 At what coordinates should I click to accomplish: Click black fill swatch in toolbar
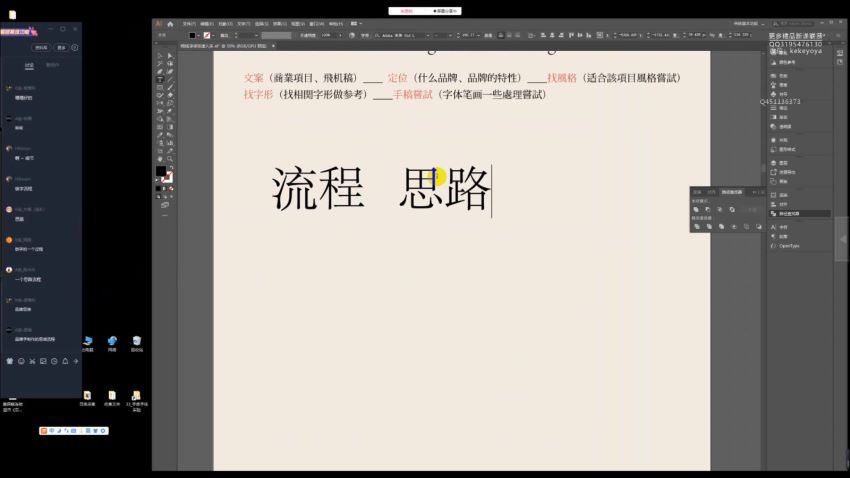pos(160,171)
